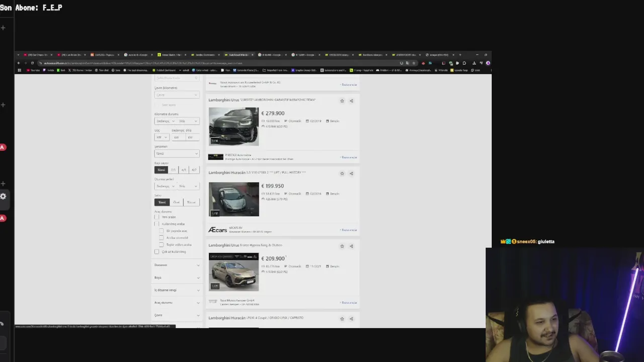Expand the İç döşeme rengi section
Image resolution: width=644 pixels, height=362 pixels.
click(177, 290)
